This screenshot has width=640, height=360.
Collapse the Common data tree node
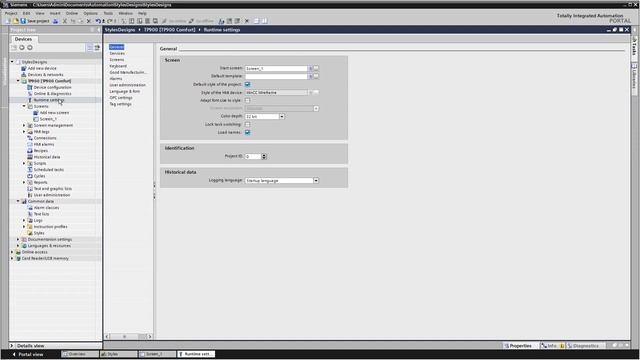[18, 201]
